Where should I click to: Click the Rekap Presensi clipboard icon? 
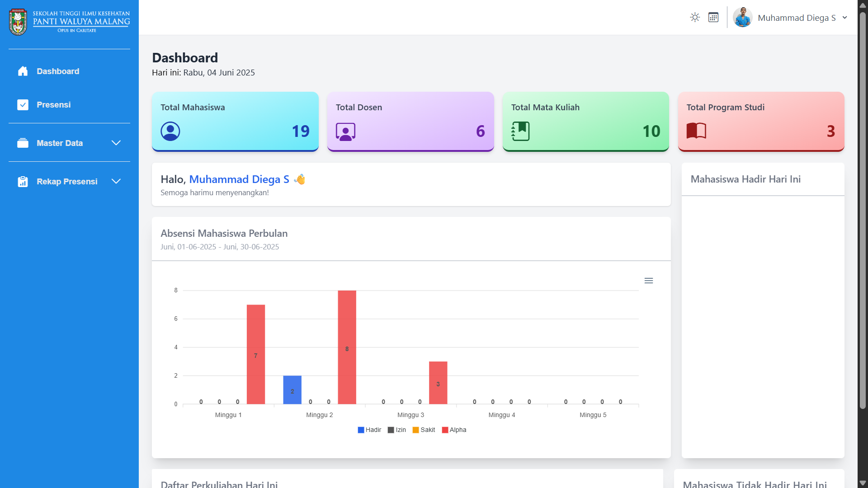[x=23, y=182]
